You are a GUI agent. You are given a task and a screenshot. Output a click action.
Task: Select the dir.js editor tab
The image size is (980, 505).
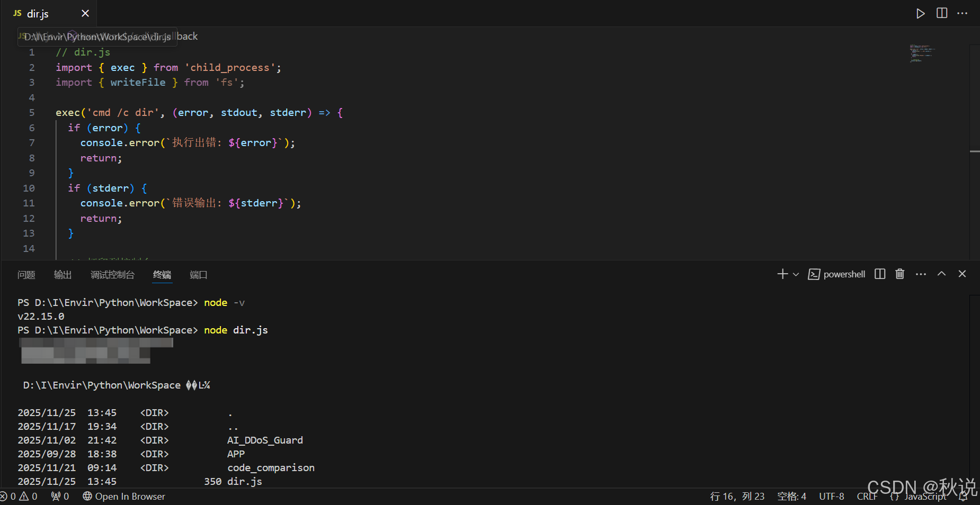tap(49, 13)
